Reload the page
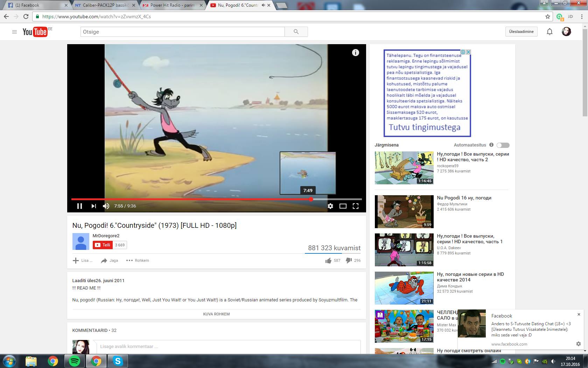Image resolution: width=588 pixels, height=368 pixels. tap(26, 16)
